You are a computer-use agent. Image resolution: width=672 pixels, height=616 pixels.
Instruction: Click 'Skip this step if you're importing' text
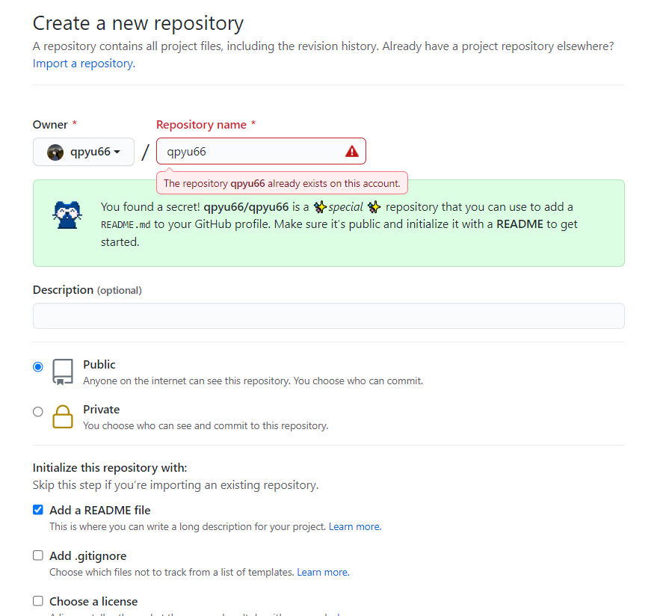click(176, 485)
